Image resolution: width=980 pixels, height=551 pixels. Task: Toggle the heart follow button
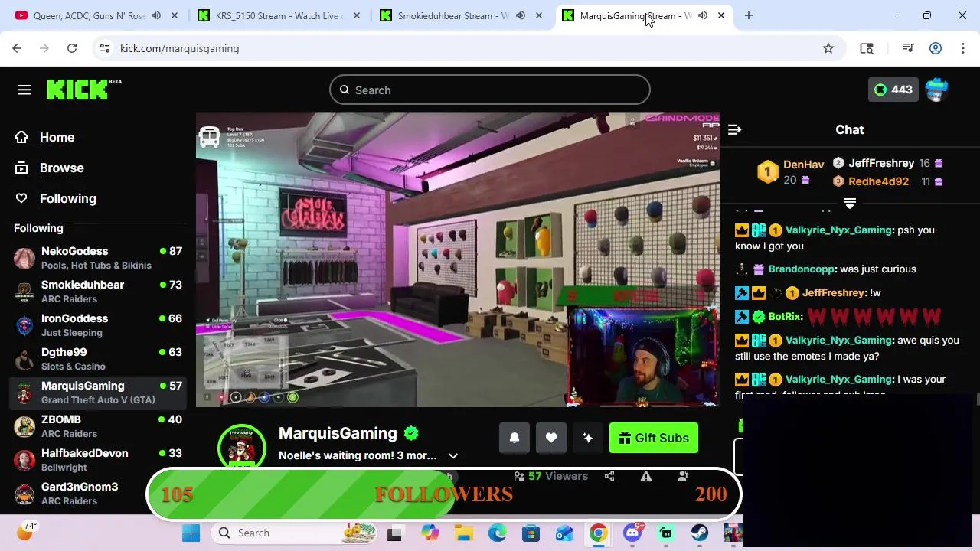click(x=551, y=438)
